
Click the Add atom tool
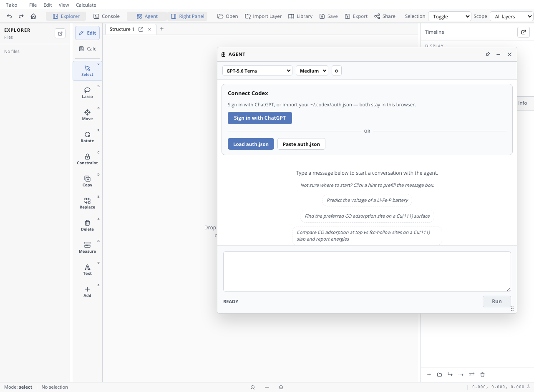click(x=87, y=291)
